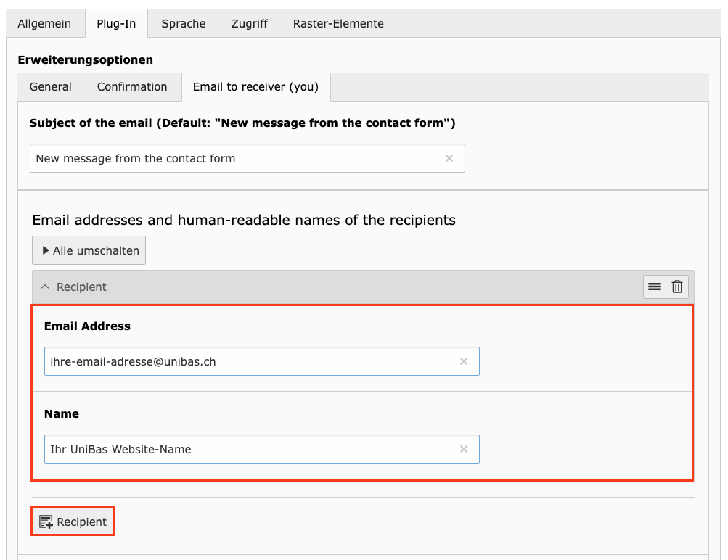
Task: Clear the email subject field with its x icon
Action: coord(449,158)
